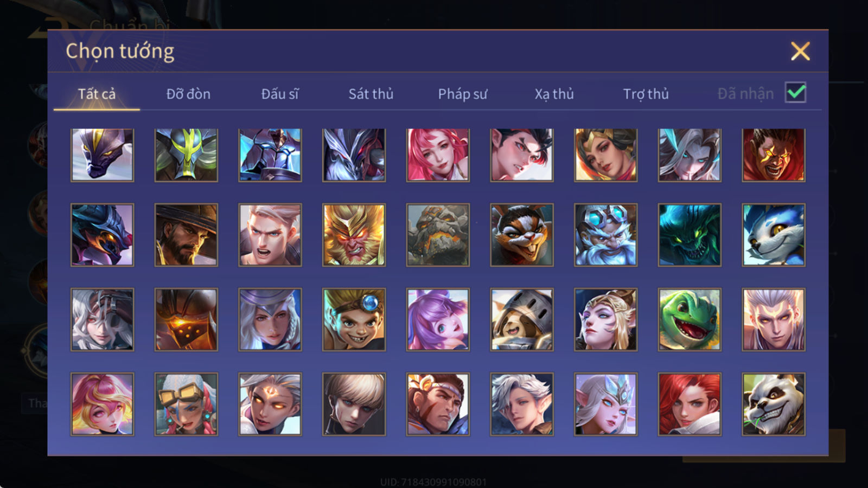Pick the golden monkey king hero
The width and height of the screenshot is (868, 488).
(x=354, y=235)
